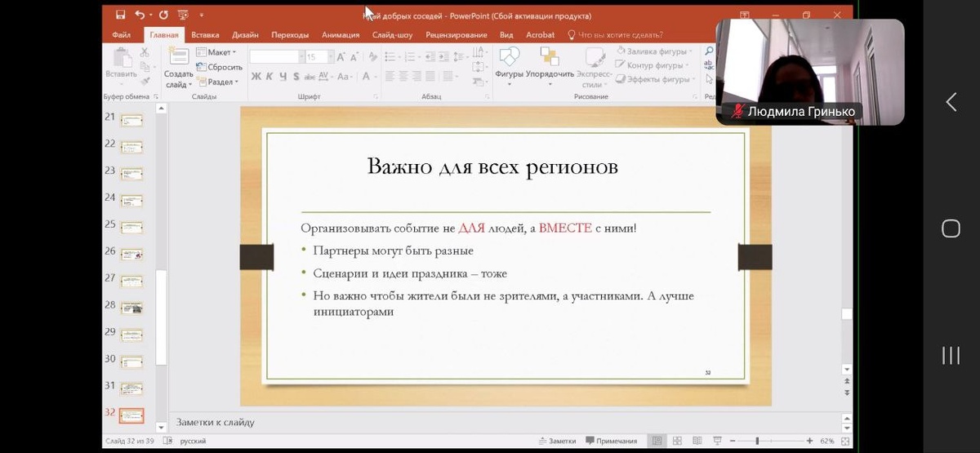The image size is (980, 453).
Task: Switch to the Дизайн tab
Action: [x=245, y=35]
